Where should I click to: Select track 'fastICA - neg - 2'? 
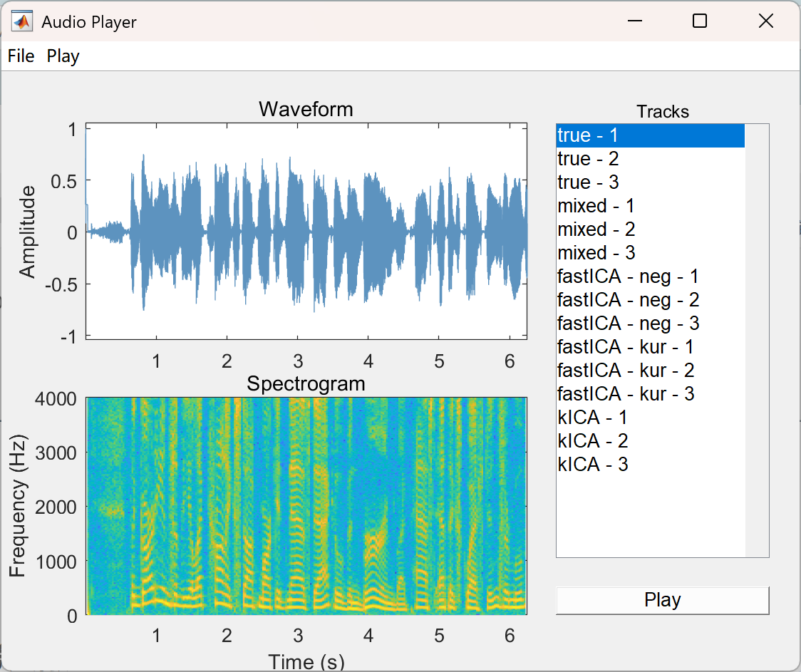coord(651,300)
